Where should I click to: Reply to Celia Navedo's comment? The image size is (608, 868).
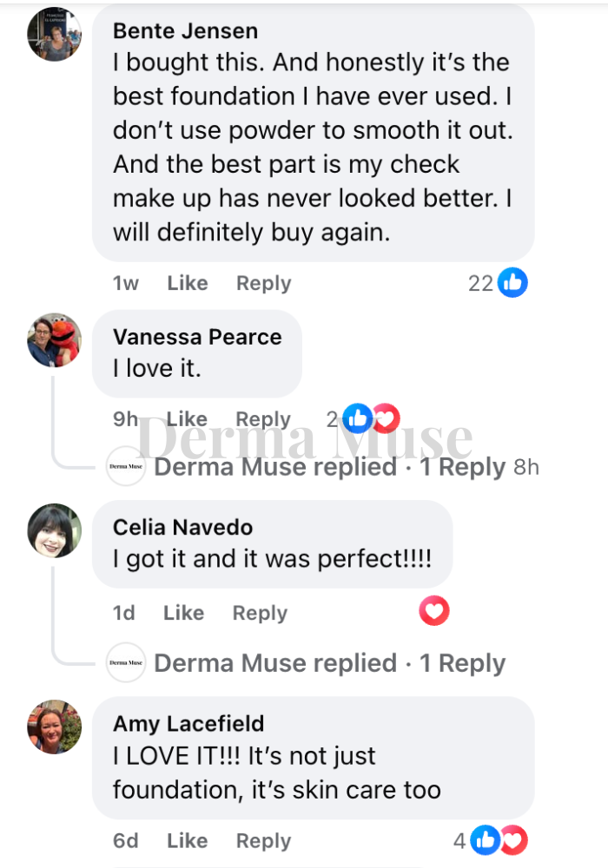[x=260, y=613]
